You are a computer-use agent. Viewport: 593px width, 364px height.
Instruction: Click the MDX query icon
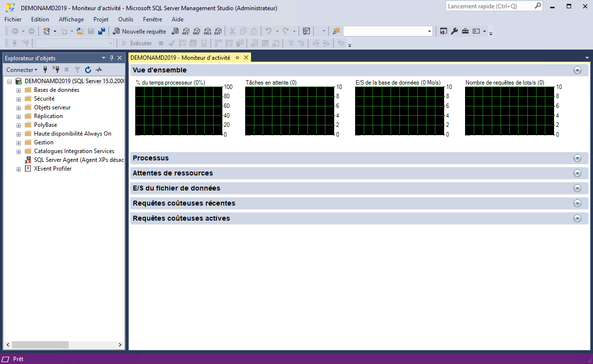[x=185, y=31]
